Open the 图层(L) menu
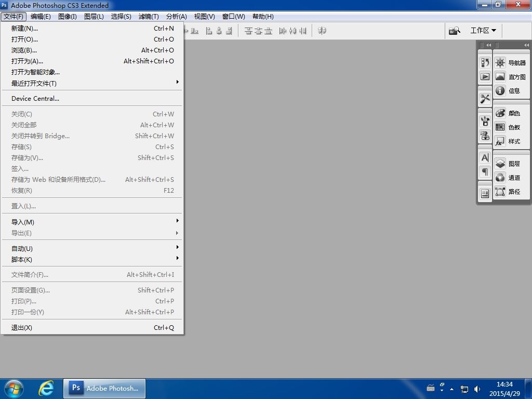 tap(94, 16)
